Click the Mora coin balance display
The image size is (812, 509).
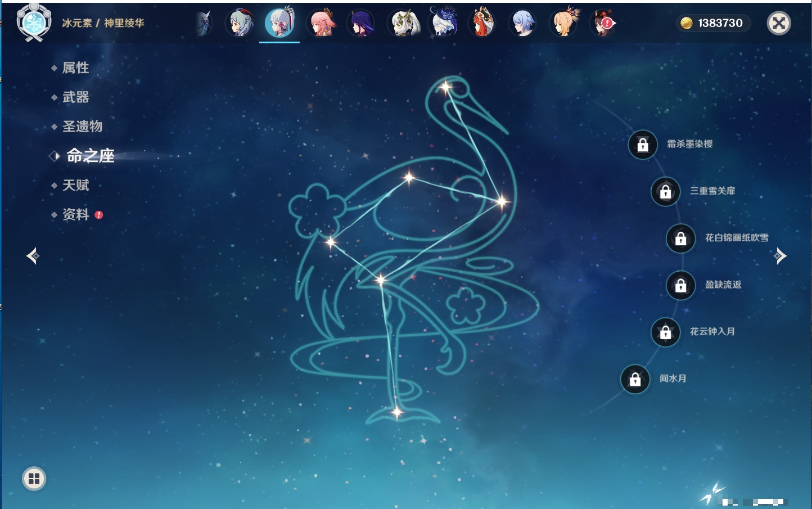click(x=713, y=23)
